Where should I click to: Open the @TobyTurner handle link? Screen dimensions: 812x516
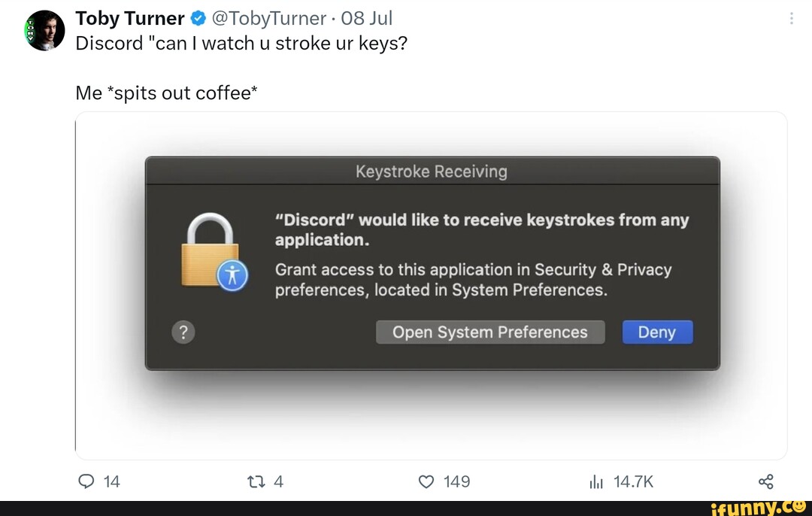click(270, 18)
